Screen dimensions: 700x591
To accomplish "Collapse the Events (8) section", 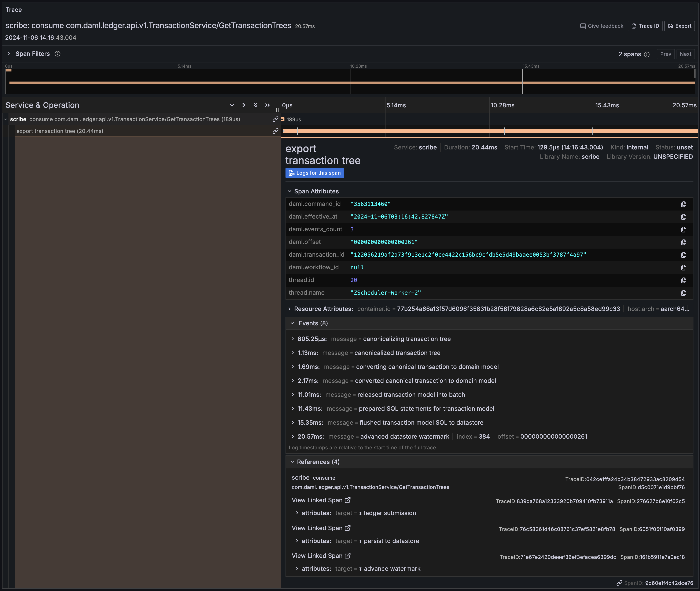I will [292, 323].
